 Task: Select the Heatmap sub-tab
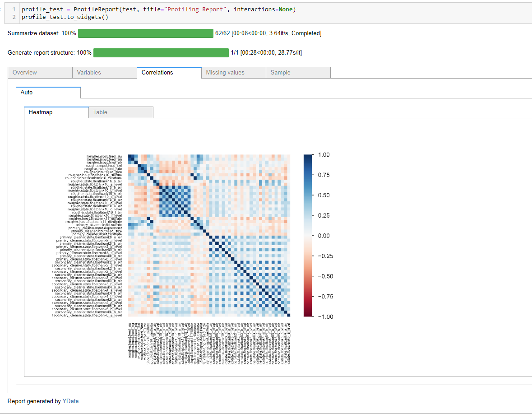pos(40,112)
